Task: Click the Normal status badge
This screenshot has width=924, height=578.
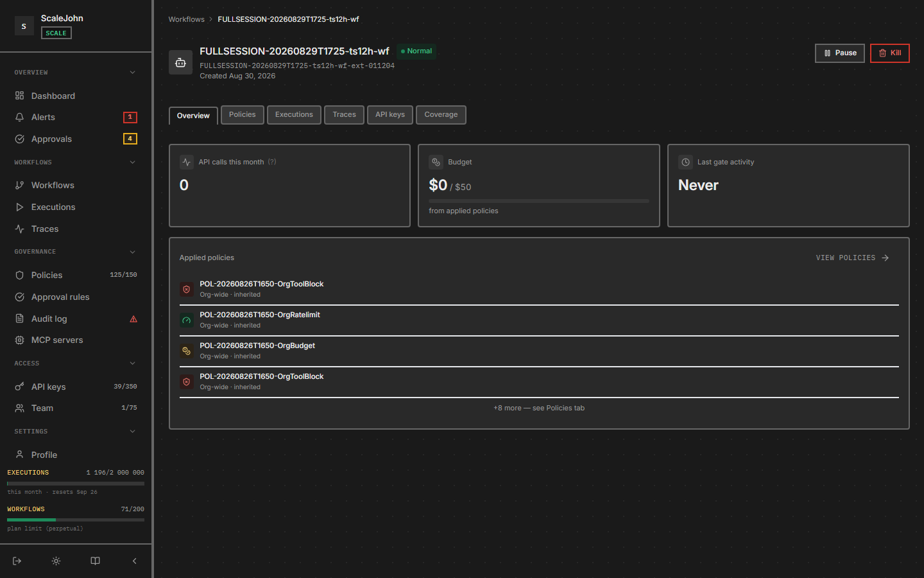Action: pos(416,51)
